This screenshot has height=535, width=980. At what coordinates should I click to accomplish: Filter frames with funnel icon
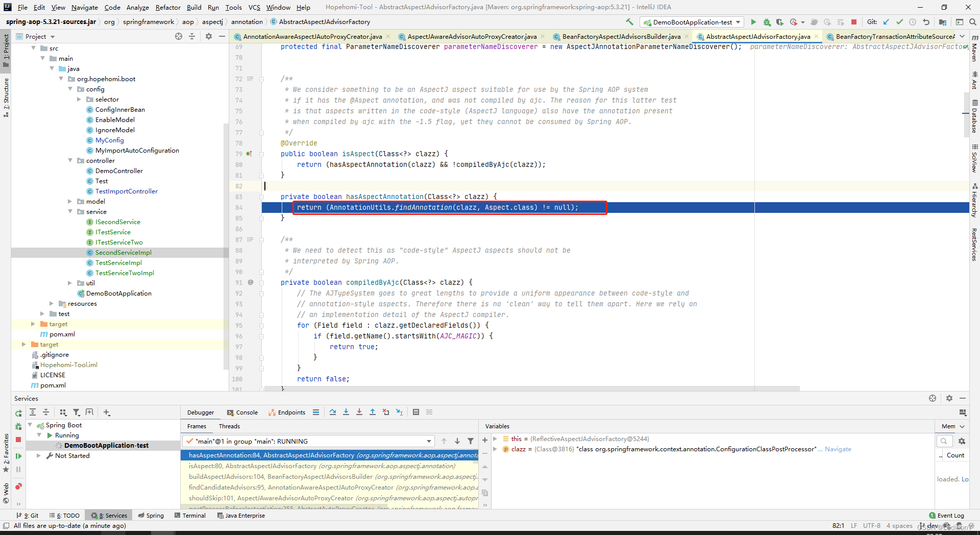pyautogui.click(x=471, y=441)
